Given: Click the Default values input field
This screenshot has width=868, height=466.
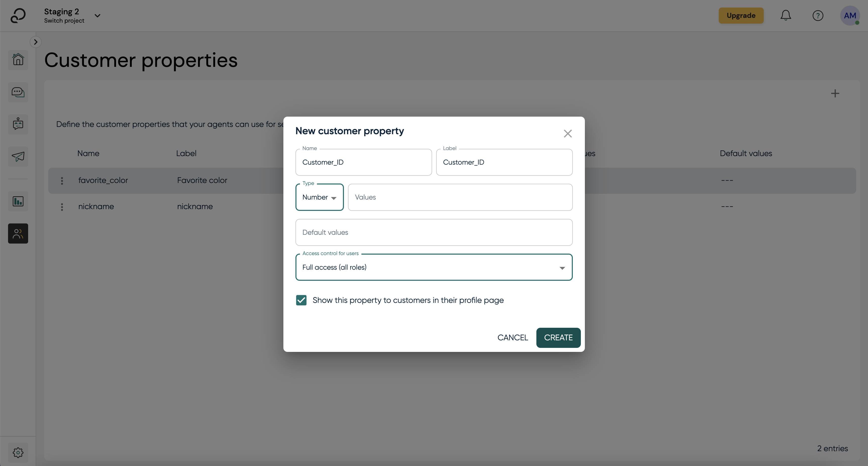Looking at the screenshot, I should [434, 232].
